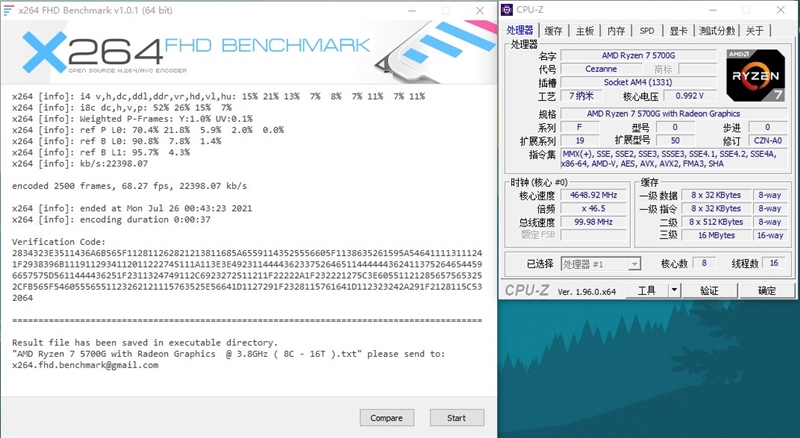Image resolution: width=800 pixels, height=438 pixels.
Task: Click the kb/s:22398.07 info line
Action: 80,163
